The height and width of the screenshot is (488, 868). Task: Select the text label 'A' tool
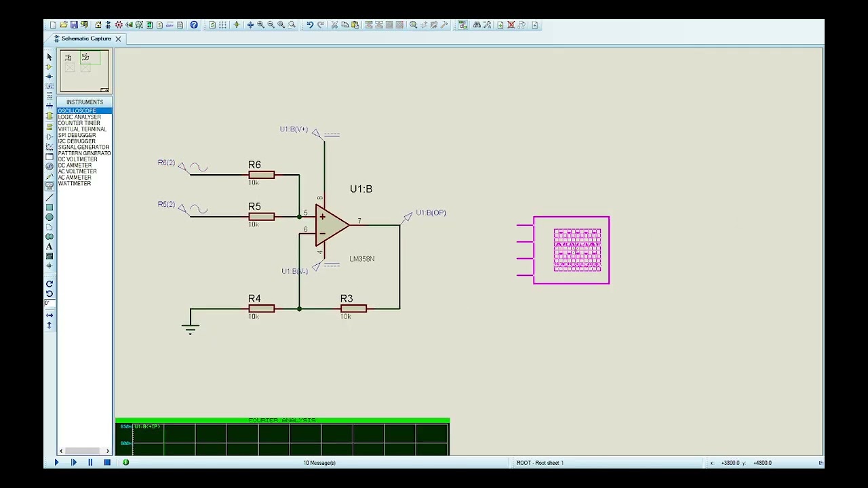pos(49,247)
